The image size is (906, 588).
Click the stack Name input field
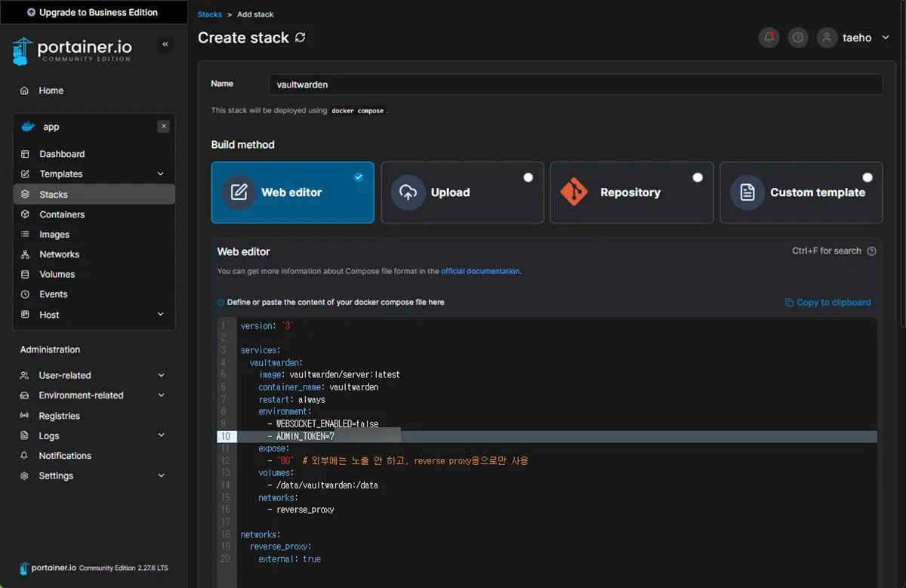(x=575, y=85)
